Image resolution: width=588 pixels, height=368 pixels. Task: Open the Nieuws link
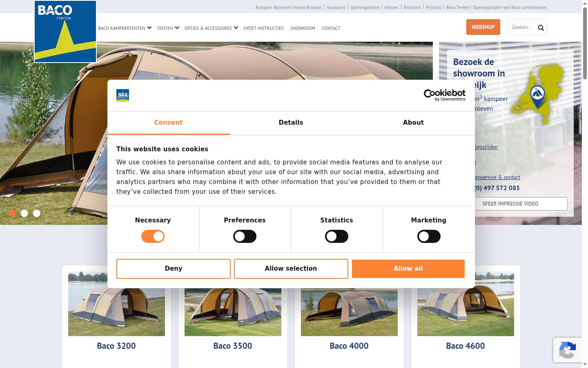[x=392, y=7]
